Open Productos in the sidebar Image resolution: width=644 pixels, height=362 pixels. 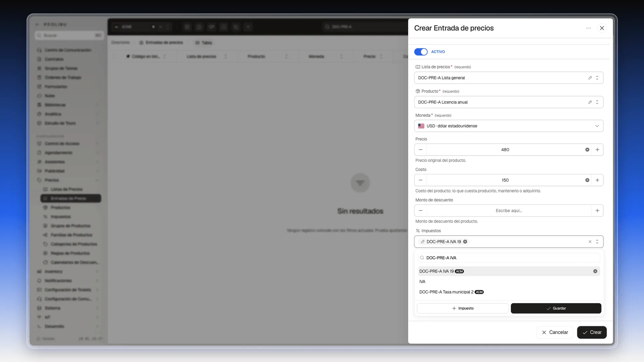(x=60, y=207)
